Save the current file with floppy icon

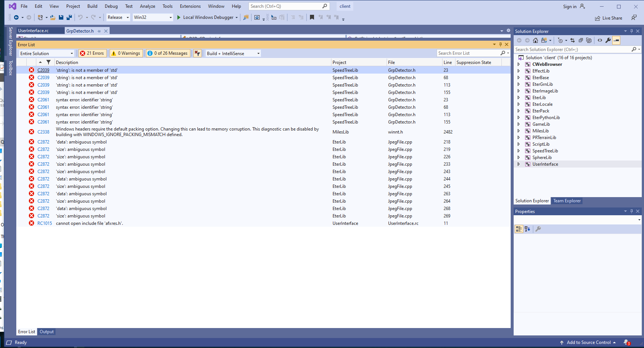[61, 17]
